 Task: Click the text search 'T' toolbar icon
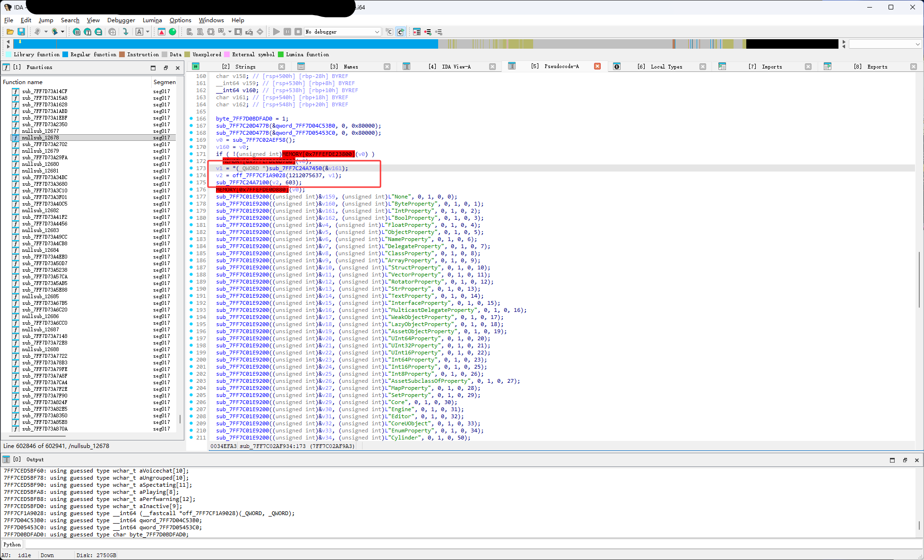87,32
